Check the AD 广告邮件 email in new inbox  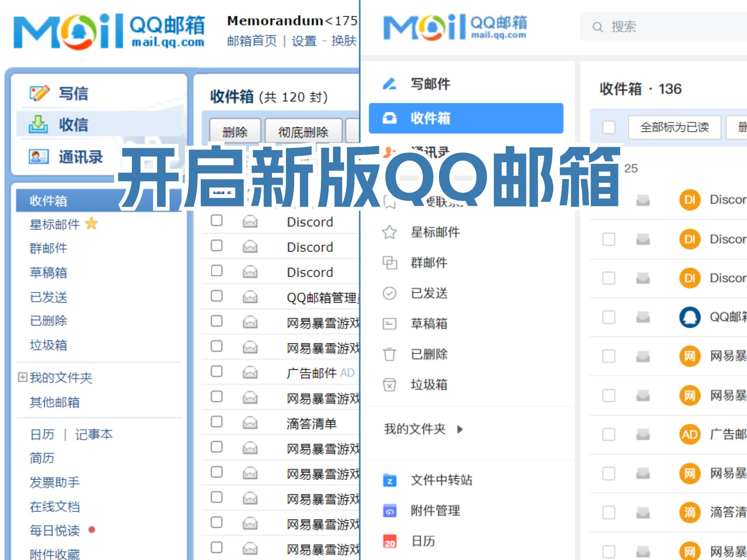[x=609, y=434]
